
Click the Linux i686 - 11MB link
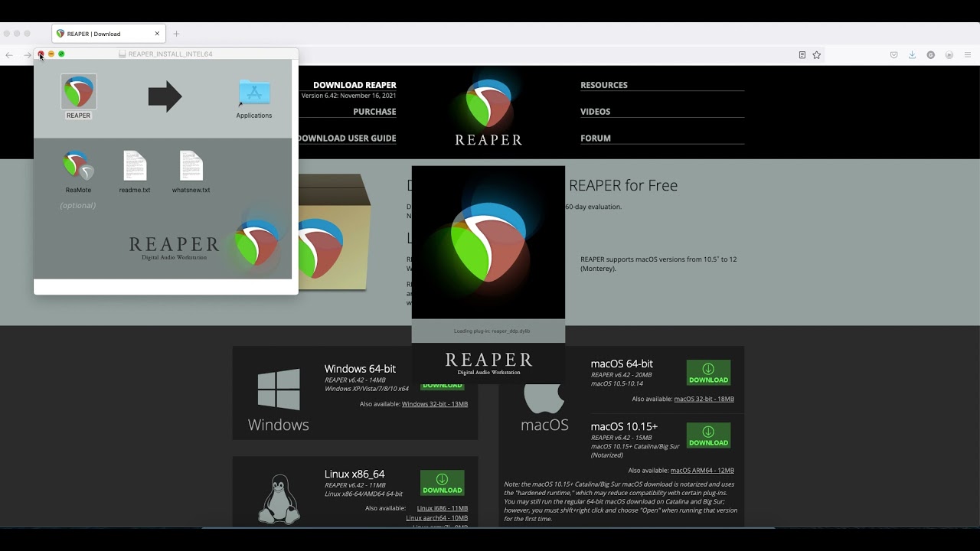(x=443, y=508)
